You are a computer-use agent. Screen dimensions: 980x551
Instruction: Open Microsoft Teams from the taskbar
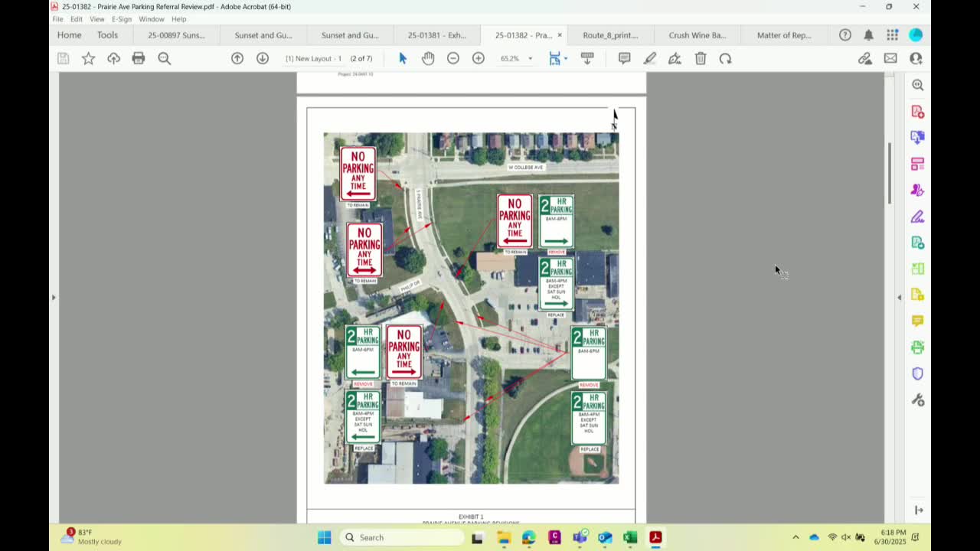(x=580, y=537)
